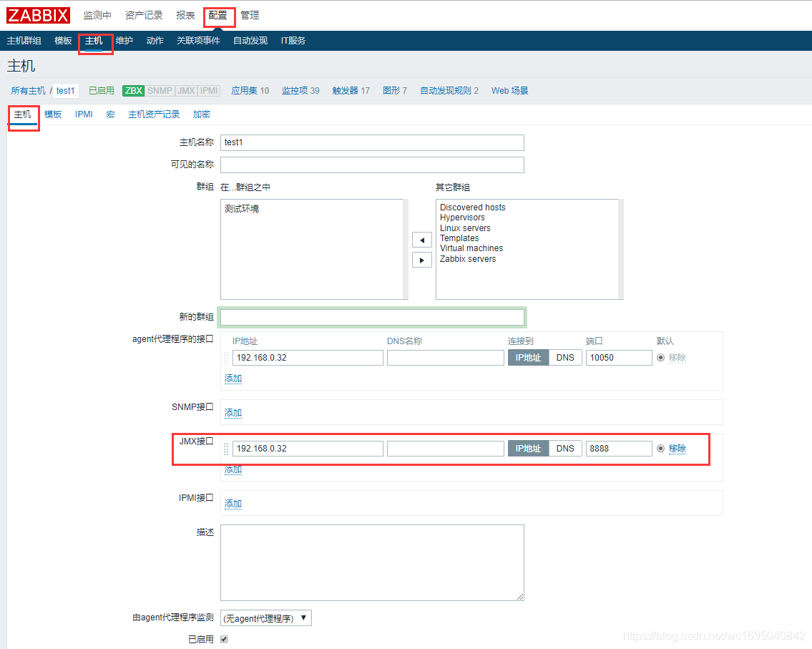The width and height of the screenshot is (812, 649).
Task: Click 添加 in SNMP接口 row
Action: click(x=233, y=413)
